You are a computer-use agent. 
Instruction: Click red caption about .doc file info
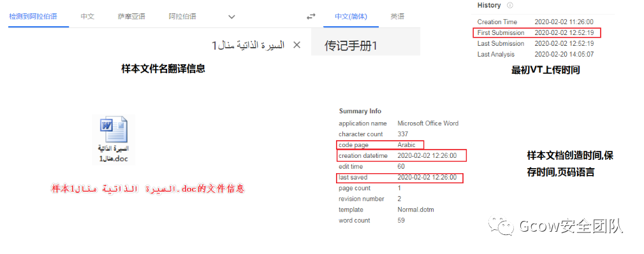(149, 189)
